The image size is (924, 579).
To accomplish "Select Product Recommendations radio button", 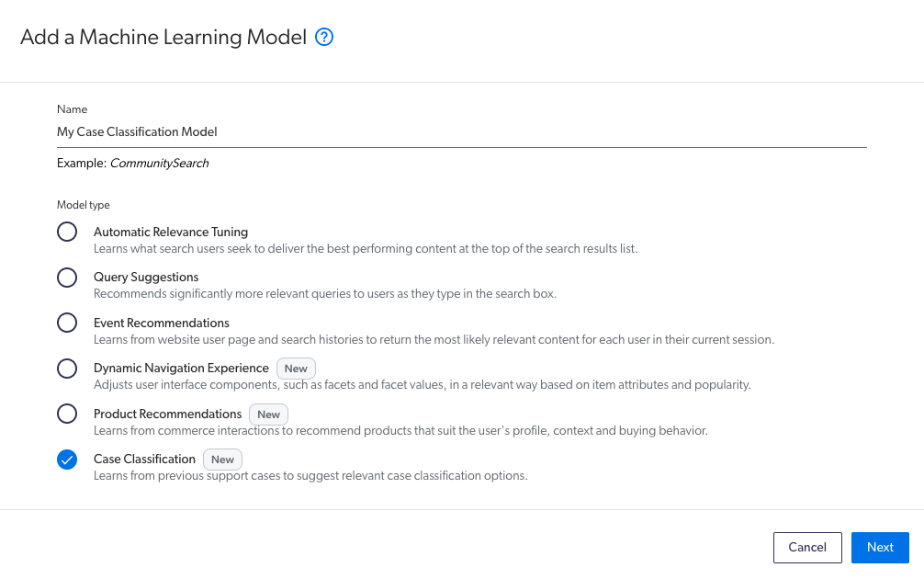I will click(67, 414).
